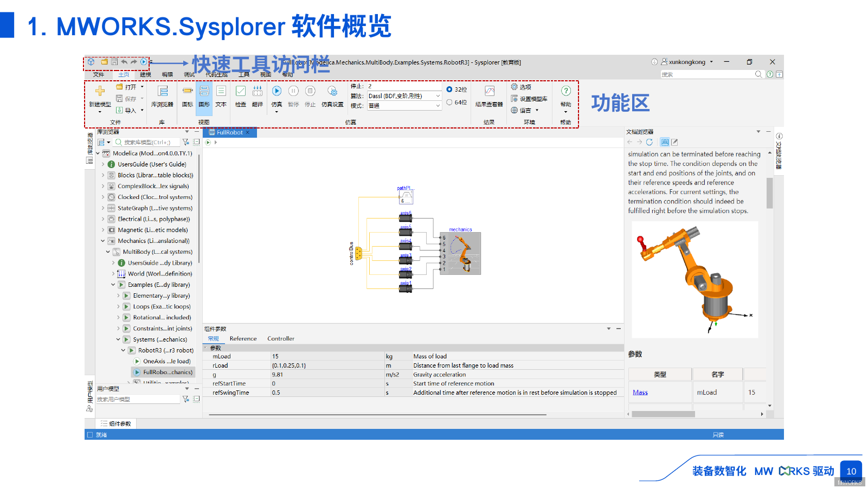The height and width of the screenshot is (488, 868).
Task: Run model check (检查)
Action: pos(240,95)
